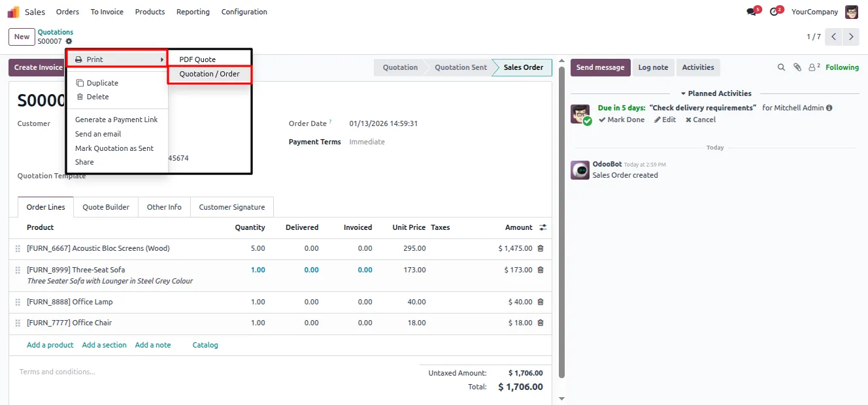Go to the next record arrow

pyautogui.click(x=851, y=37)
